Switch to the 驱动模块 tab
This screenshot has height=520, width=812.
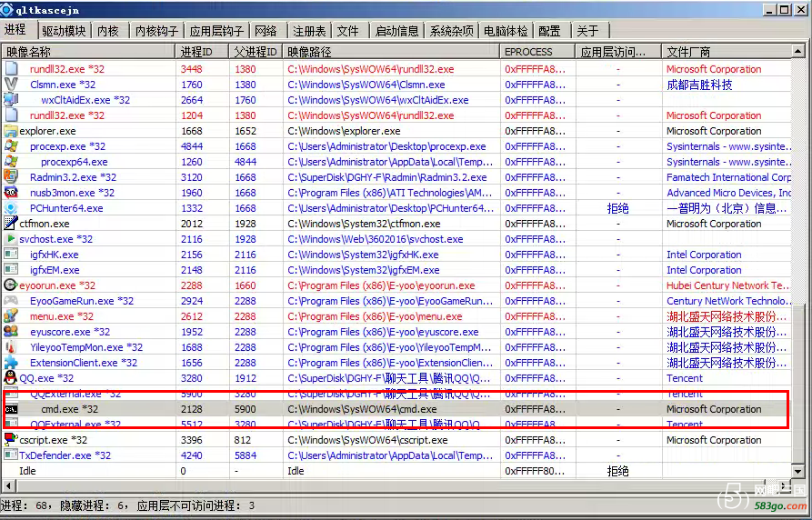pyautogui.click(x=65, y=31)
